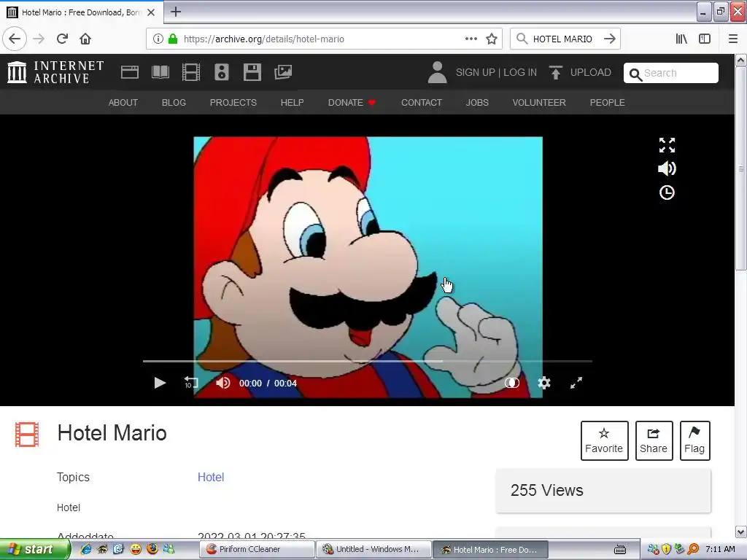Play the Hotel Mario video

tap(160, 383)
